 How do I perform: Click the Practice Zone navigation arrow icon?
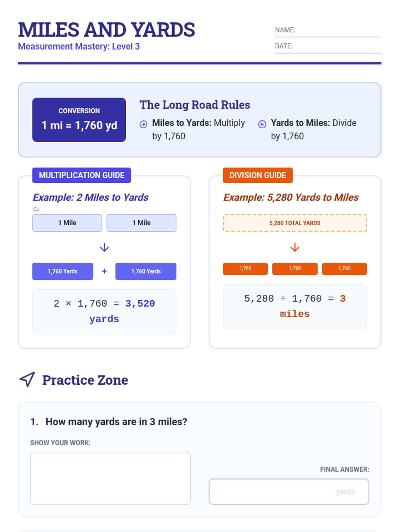(27, 379)
